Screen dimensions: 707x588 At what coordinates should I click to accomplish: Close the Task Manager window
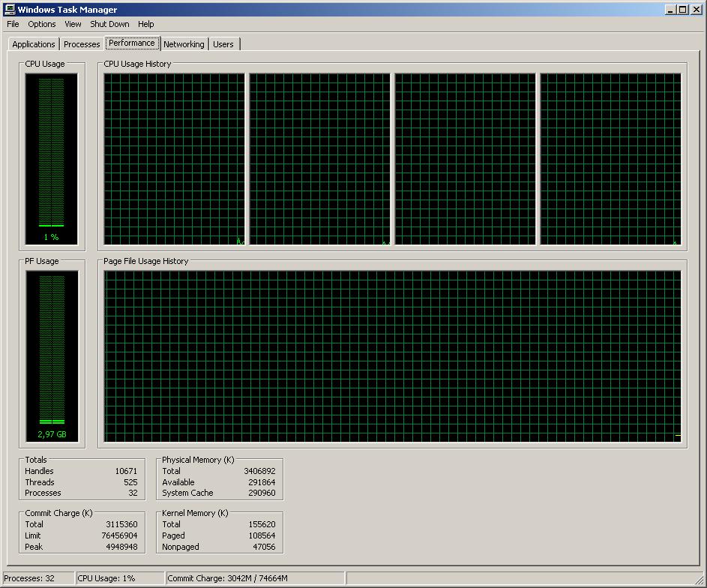[x=697, y=10]
